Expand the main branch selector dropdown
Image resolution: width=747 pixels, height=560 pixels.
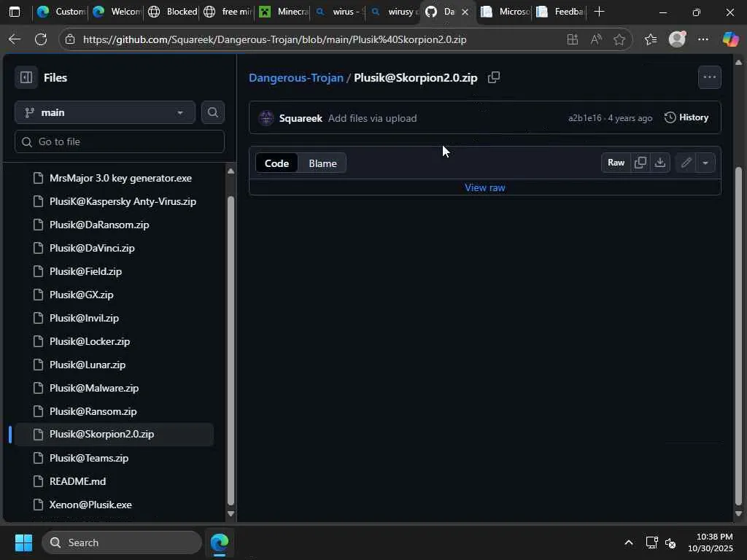coord(105,112)
